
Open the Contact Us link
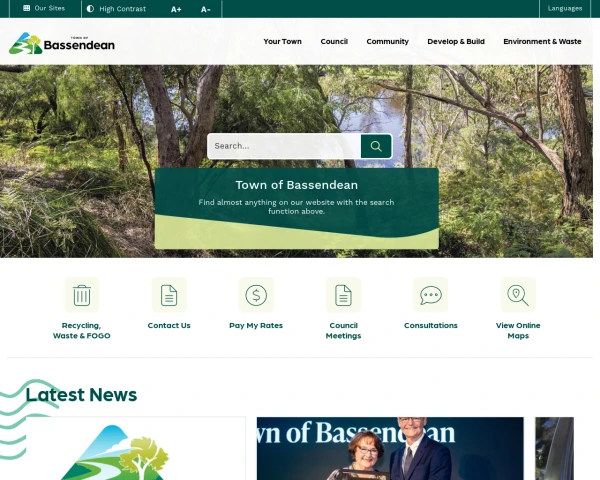[169, 325]
